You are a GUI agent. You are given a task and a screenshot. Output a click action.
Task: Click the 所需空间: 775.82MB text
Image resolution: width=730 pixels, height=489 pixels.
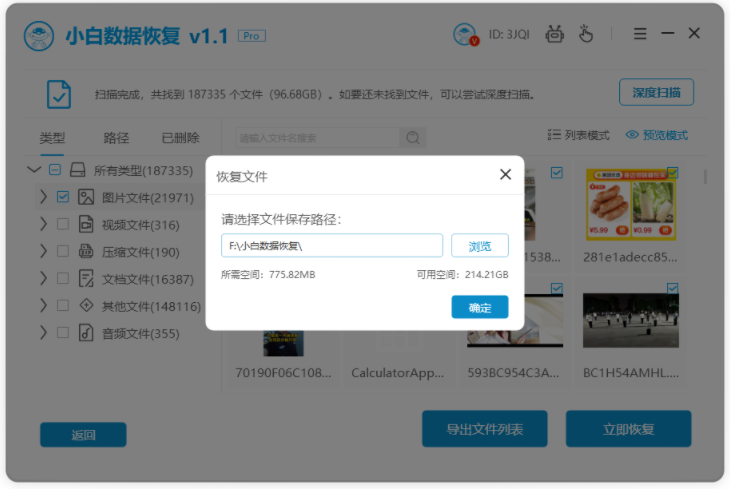pos(268,275)
